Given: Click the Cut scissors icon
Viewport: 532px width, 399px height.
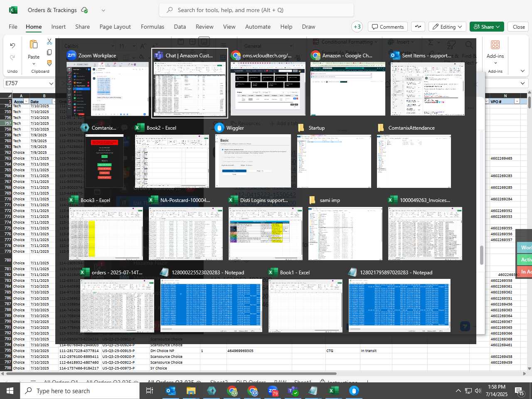Looking at the screenshot, I should [49, 42].
